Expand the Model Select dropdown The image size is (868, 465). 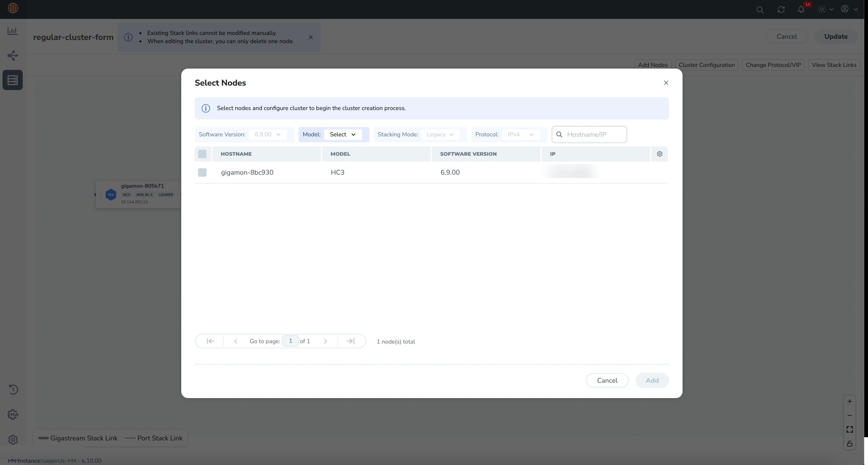(343, 135)
